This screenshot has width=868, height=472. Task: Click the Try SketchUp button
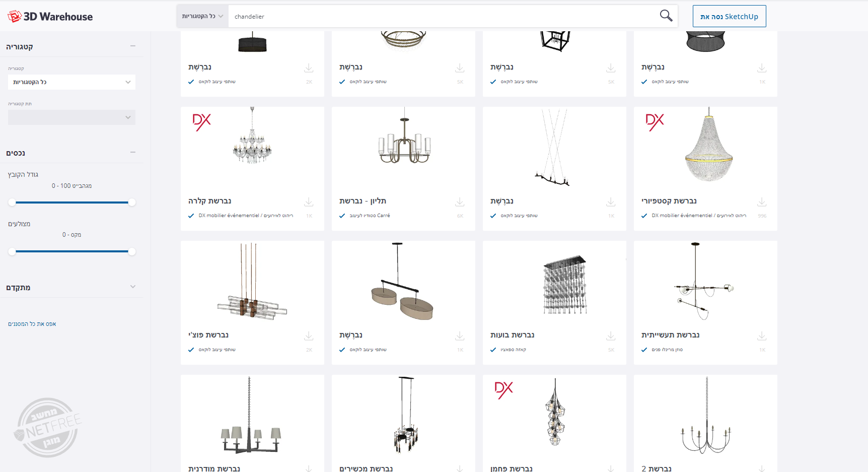(729, 16)
